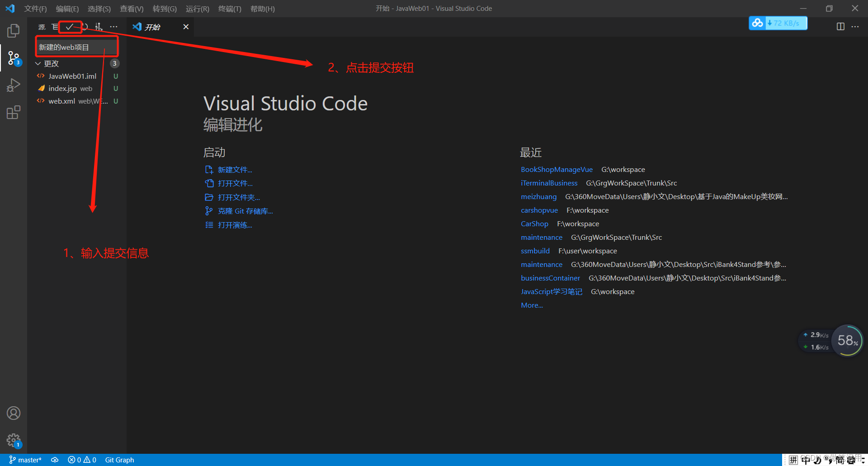Open the 转到(G) menu

click(165, 9)
